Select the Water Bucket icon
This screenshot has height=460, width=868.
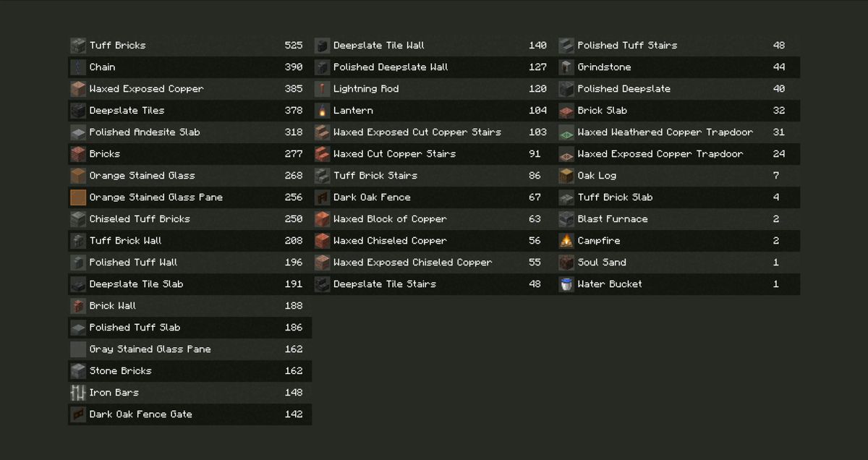point(566,284)
